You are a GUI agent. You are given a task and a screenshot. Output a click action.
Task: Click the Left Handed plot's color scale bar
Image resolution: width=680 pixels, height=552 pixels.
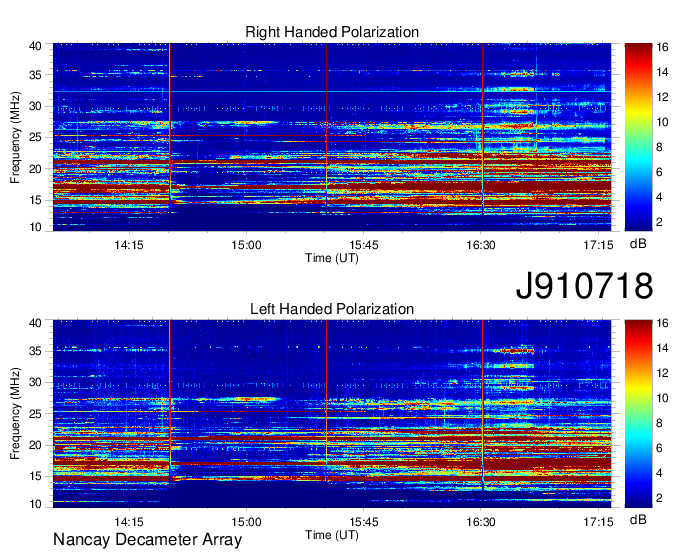click(638, 414)
